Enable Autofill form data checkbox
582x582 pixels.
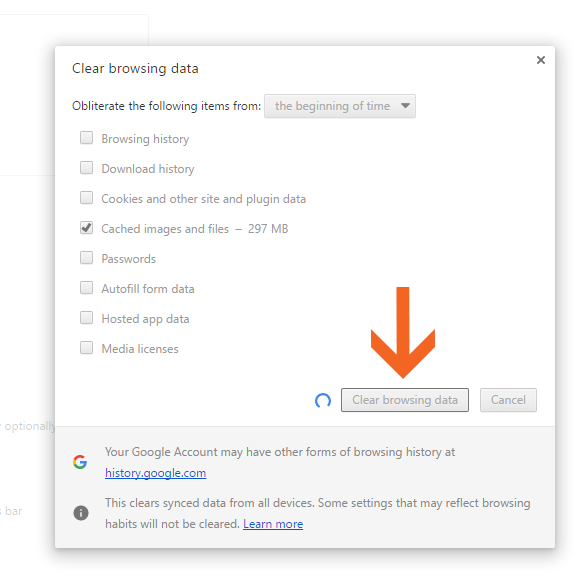(86, 288)
